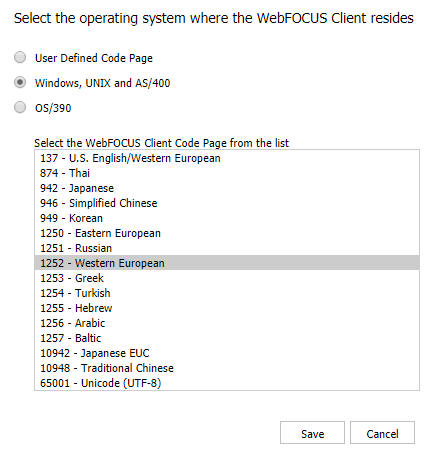Select Windows, UNIX and AS/400 radio button
Screen dimensions: 444x466
[x=20, y=82]
